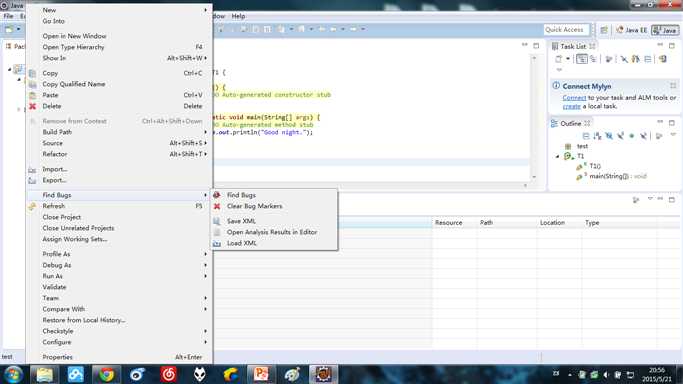This screenshot has height=384, width=683.
Task: Choose Assign Working Sets from menu
Action: [74, 239]
